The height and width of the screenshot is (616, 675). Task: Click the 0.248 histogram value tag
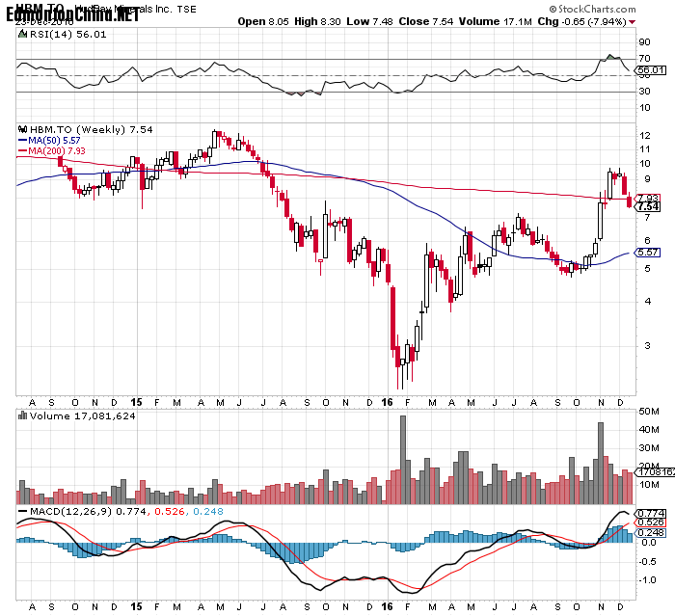(x=651, y=533)
